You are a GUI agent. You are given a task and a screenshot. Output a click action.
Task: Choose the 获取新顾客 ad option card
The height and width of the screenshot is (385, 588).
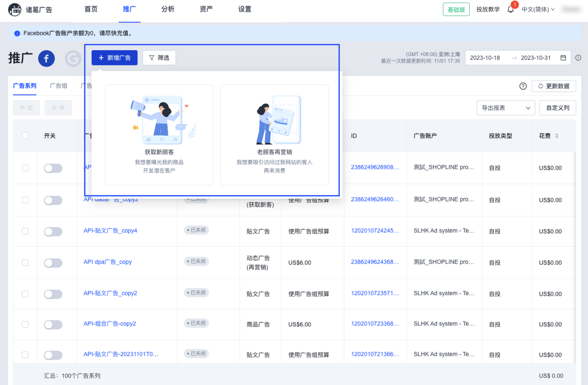pyautogui.click(x=159, y=135)
